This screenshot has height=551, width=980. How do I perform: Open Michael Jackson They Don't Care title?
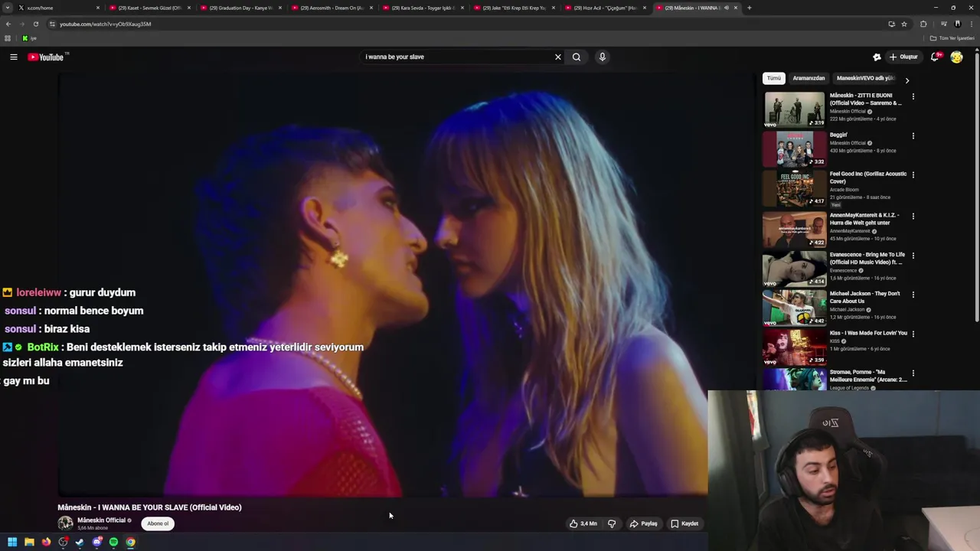coord(864,298)
